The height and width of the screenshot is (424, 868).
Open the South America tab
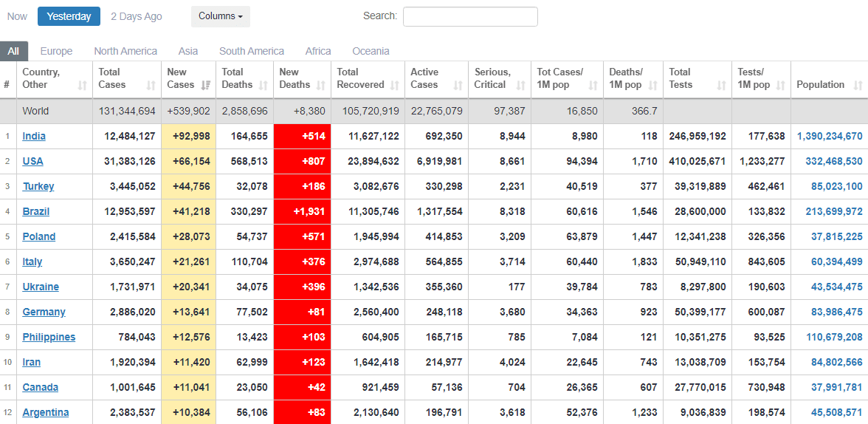pyautogui.click(x=252, y=51)
